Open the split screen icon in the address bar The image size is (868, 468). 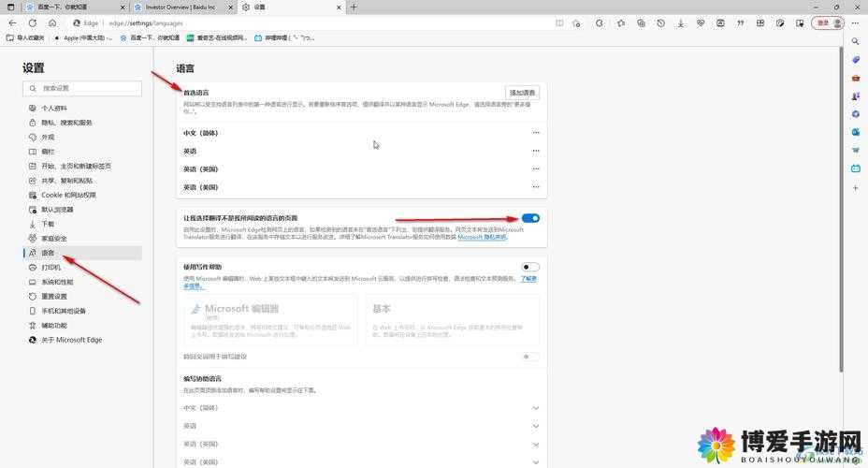559,23
